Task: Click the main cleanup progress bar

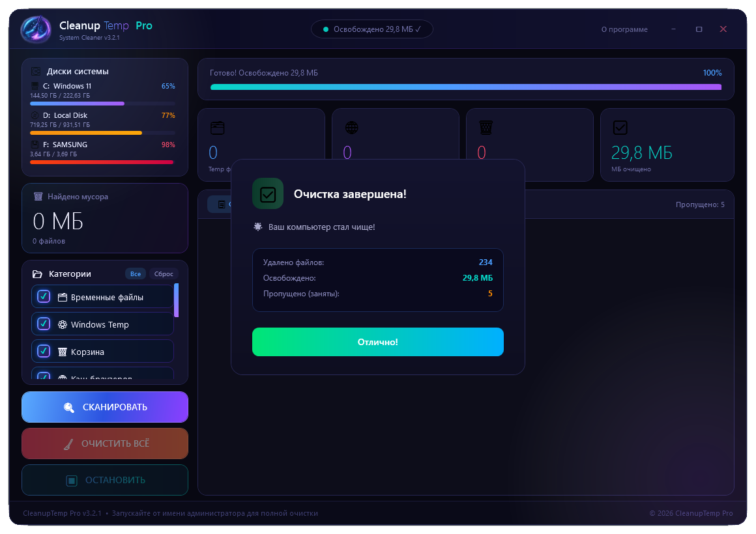Action: click(466, 87)
